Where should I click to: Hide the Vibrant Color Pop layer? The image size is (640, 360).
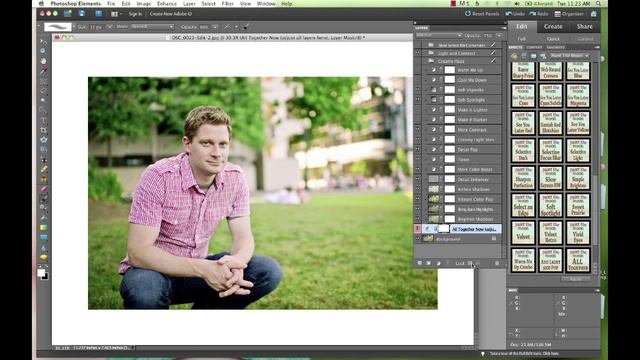click(x=418, y=199)
